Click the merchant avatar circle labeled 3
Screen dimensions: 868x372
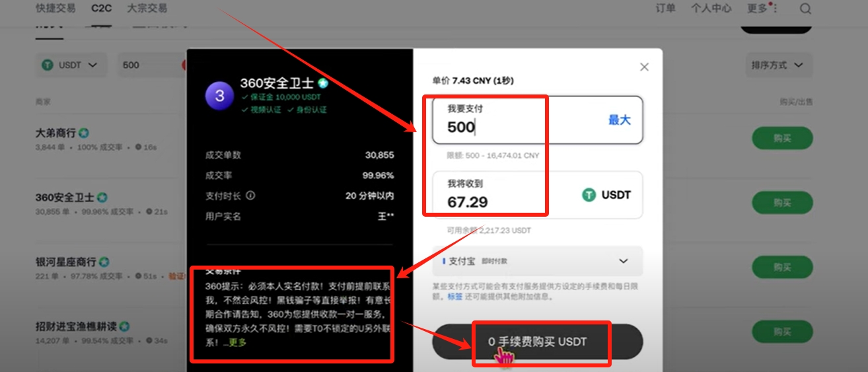[x=220, y=96]
